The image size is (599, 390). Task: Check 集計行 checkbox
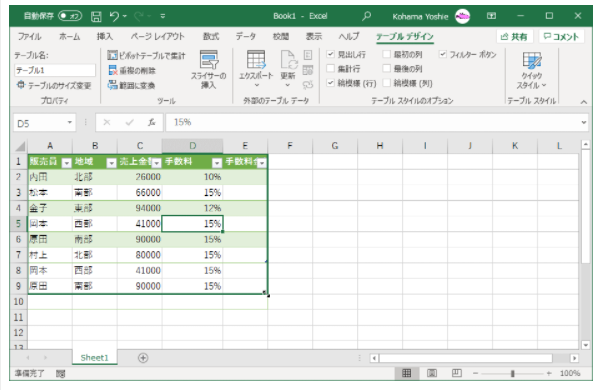coord(330,68)
